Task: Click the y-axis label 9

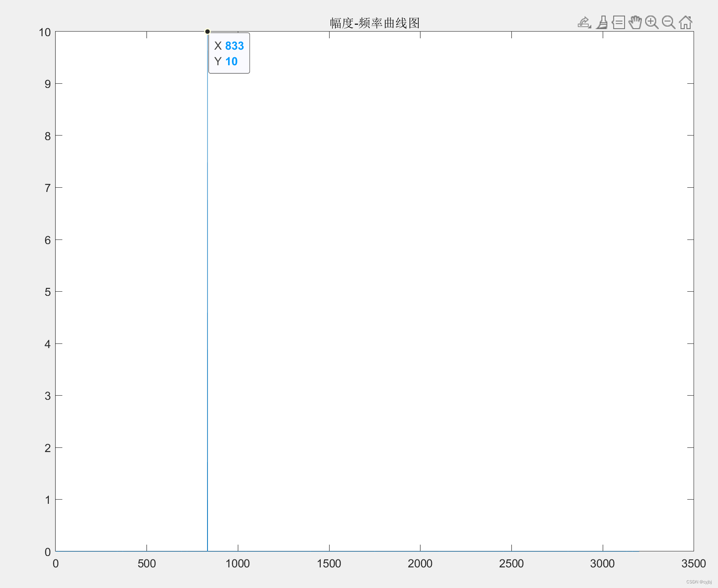Action: (x=48, y=84)
